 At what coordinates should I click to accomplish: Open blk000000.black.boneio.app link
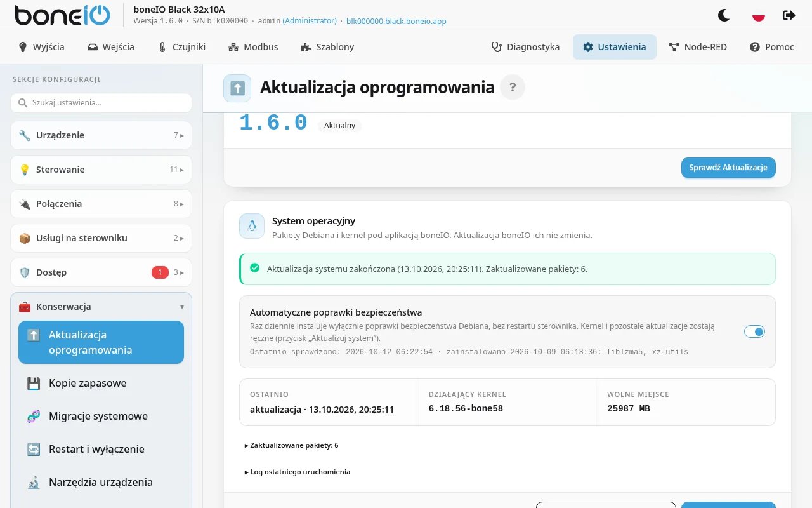click(396, 21)
